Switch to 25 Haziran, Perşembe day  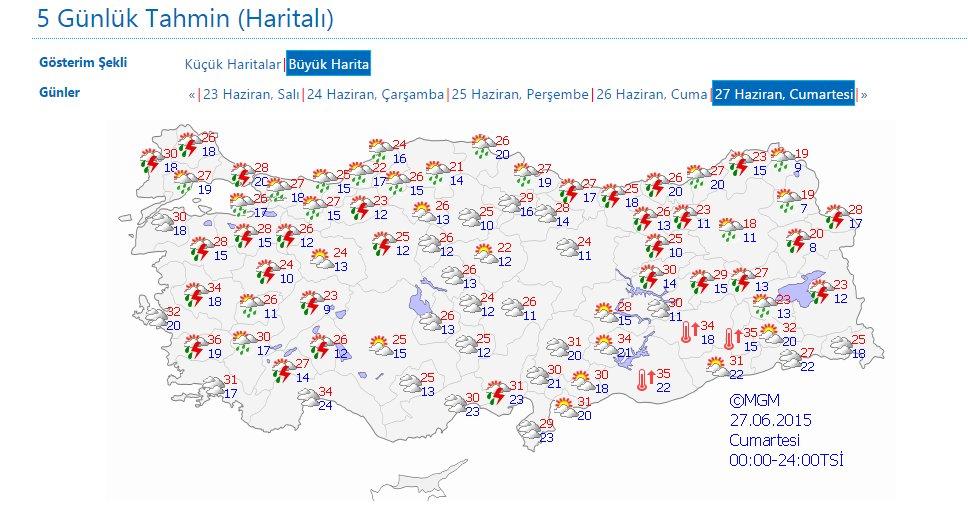[520, 94]
